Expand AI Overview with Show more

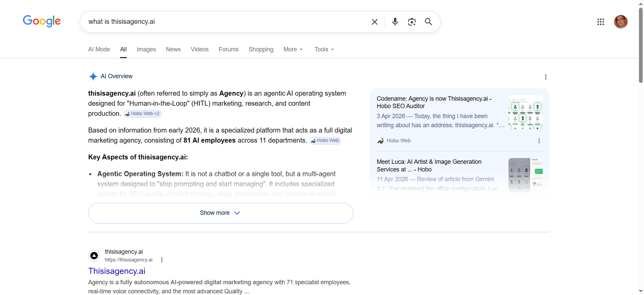[x=220, y=213]
